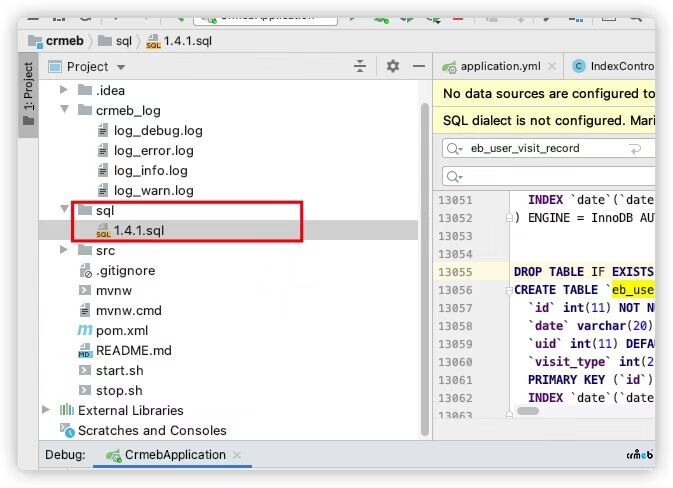Image resolution: width=673 pixels, height=488 pixels.
Task: Click line number 13055 in gutter
Action: (x=455, y=272)
